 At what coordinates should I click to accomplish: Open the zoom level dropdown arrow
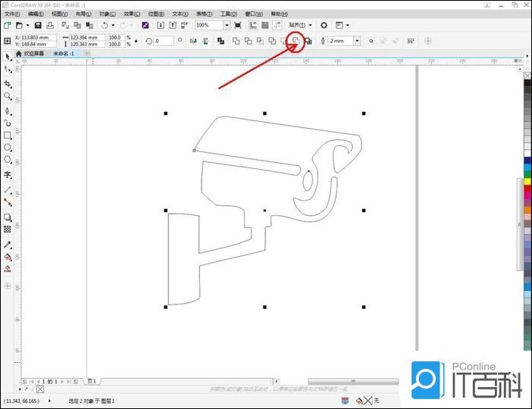(x=227, y=25)
